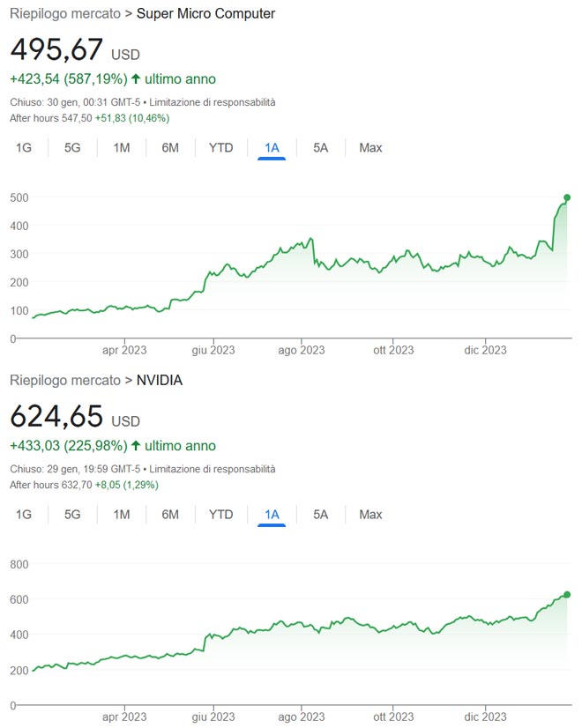Select 6M range for NVIDIA
The image size is (582, 728).
click(x=170, y=514)
